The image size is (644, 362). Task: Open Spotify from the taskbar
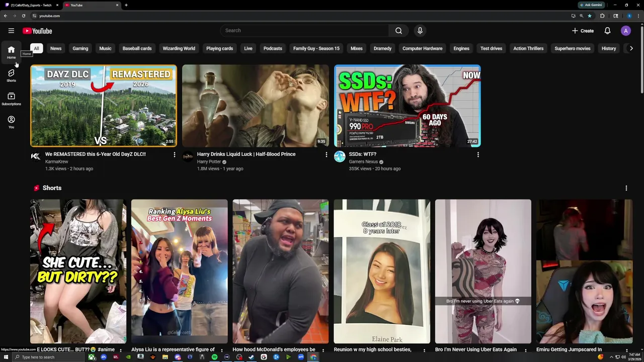click(x=214, y=357)
